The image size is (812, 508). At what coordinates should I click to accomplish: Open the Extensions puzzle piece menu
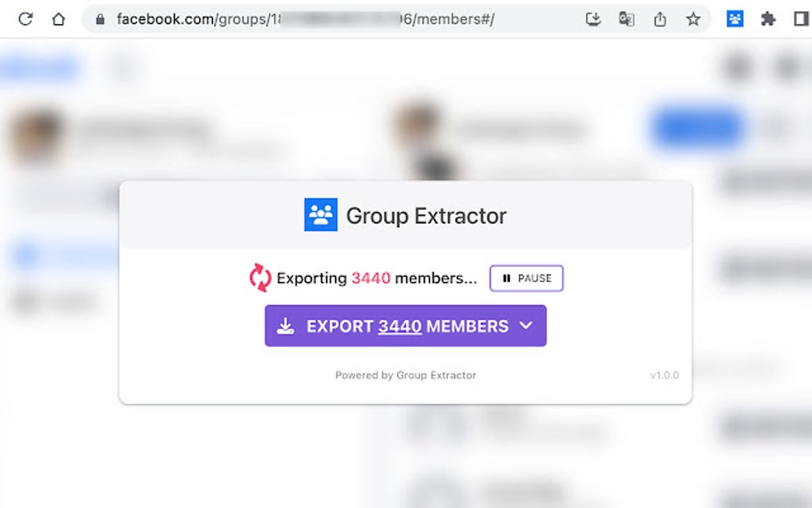768,19
